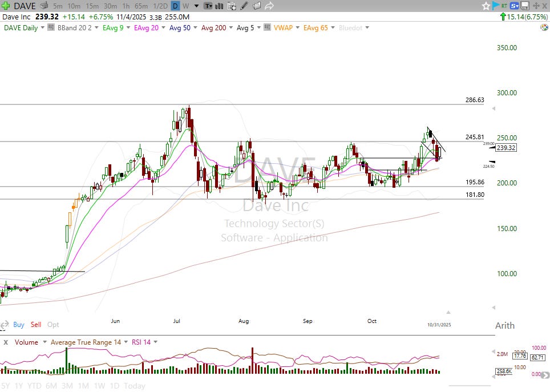550x392 pixels.
Task: Expand the EAvg 65 dropdown
Action: (x=333, y=27)
